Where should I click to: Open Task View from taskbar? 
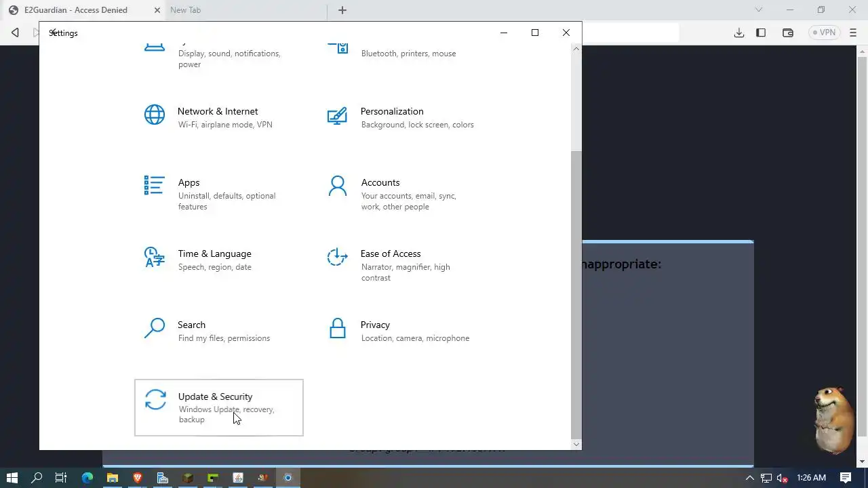click(61, 478)
